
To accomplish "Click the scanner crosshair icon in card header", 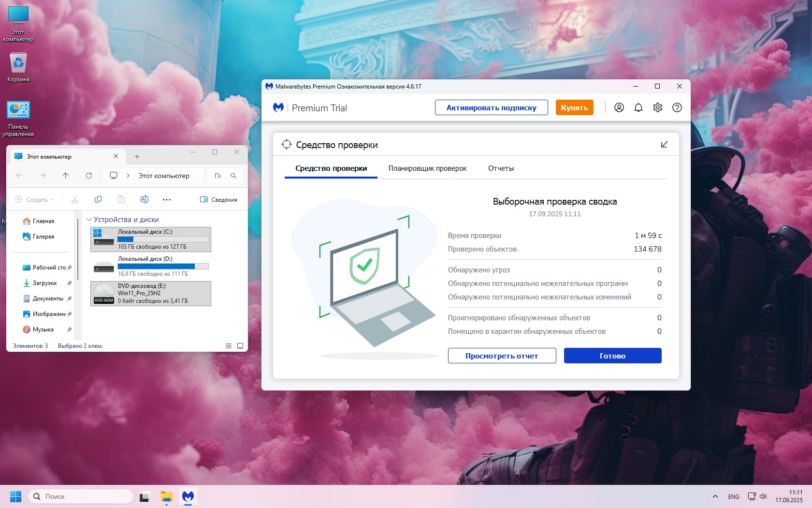I will [x=286, y=144].
